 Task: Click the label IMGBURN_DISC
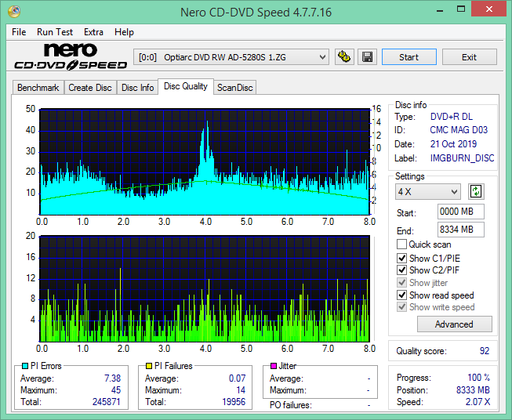[462, 158]
